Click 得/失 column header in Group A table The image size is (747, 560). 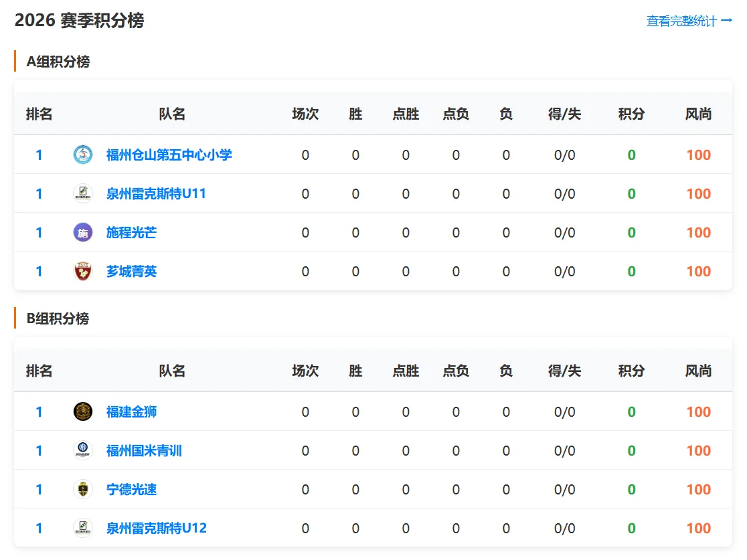564,114
